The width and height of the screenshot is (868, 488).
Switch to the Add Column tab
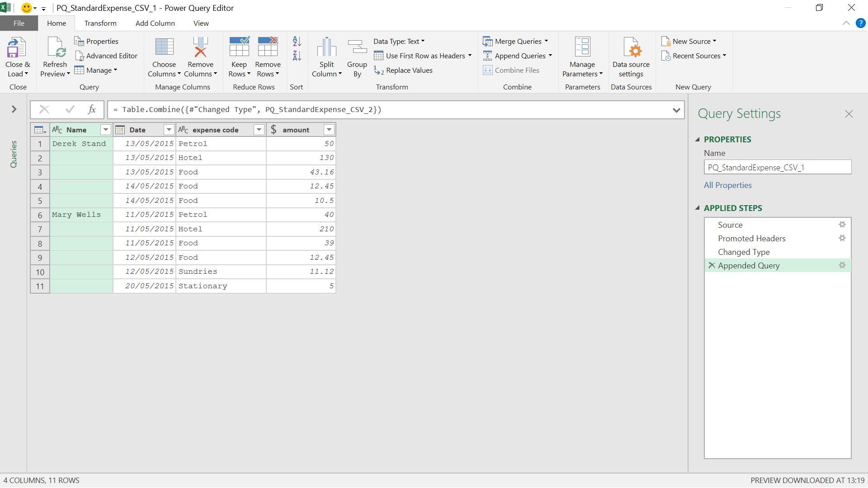tap(155, 23)
